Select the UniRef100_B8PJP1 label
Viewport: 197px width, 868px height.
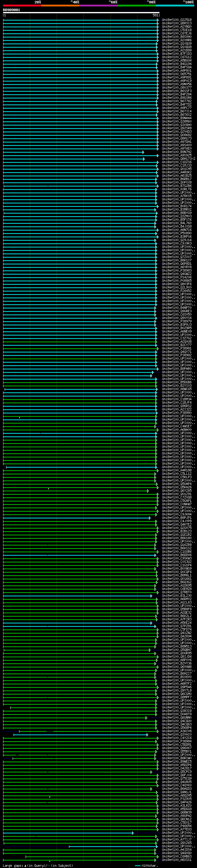click(177, 518)
